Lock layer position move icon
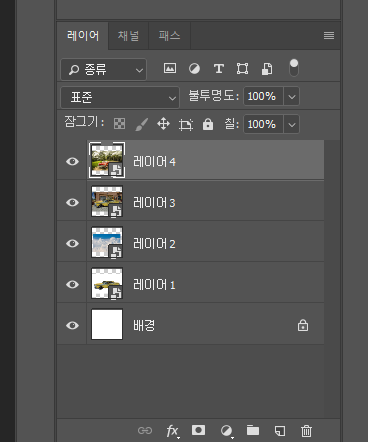The width and height of the screenshot is (368, 442). [x=163, y=124]
